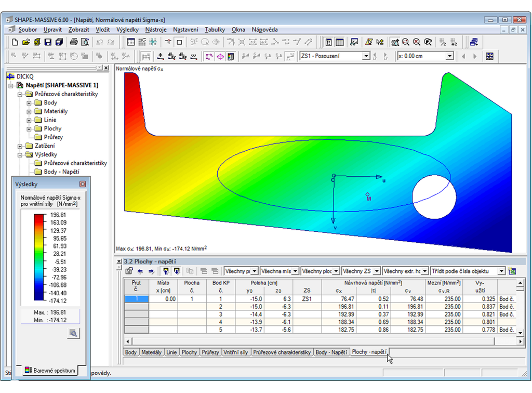Open the Všechny extr. hodnoty dropdown
This screenshot has height=393, width=532.
[x=425, y=271]
